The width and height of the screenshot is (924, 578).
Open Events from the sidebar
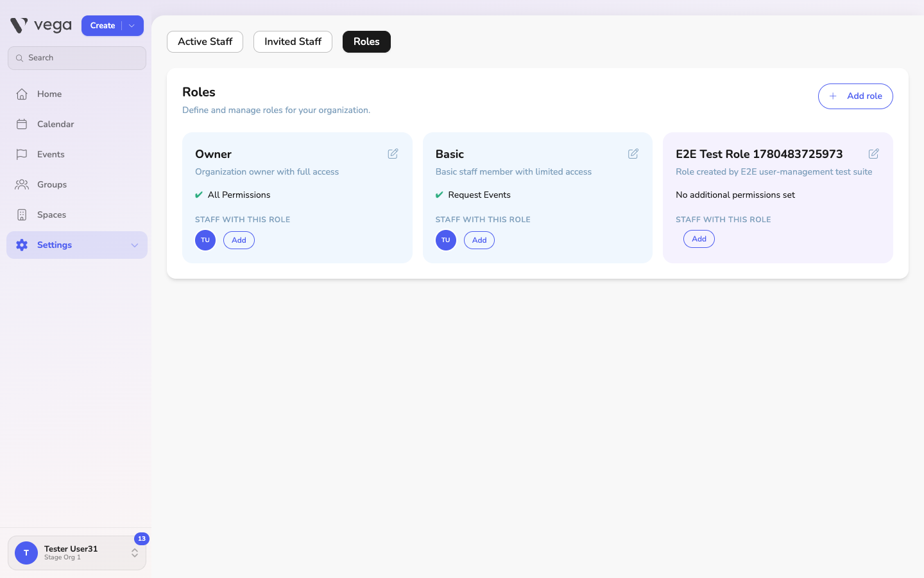77,155
